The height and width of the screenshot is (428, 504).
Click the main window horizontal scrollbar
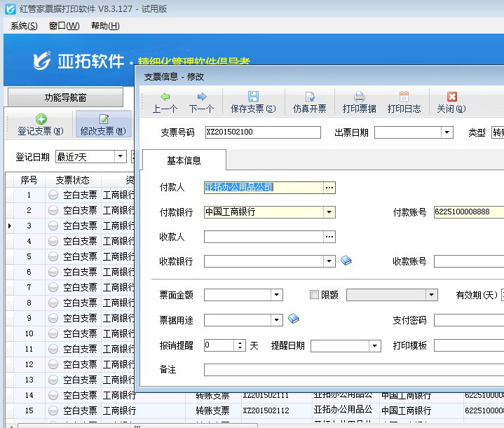point(137,426)
